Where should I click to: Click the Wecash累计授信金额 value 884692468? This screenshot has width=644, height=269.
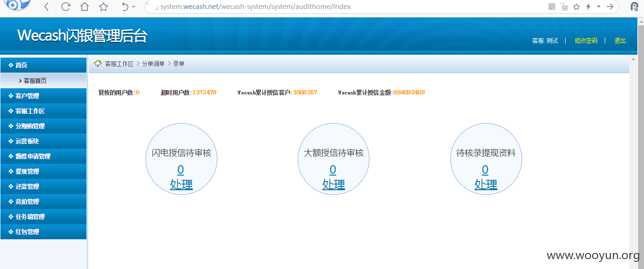click(x=409, y=92)
